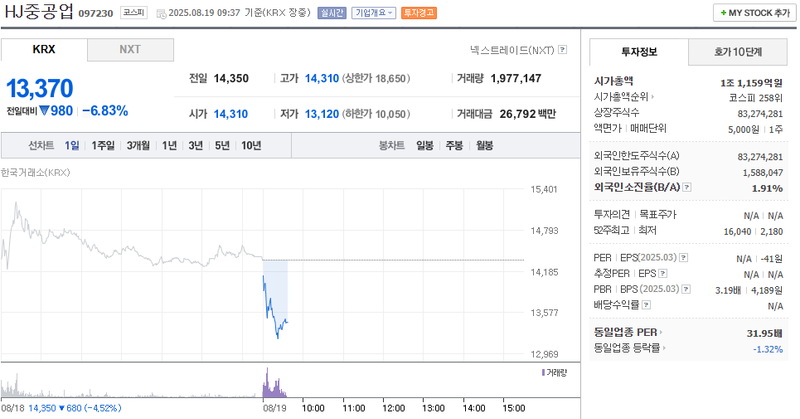
Task: Switch to the KRX tab
Action: pyautogui.click(x=44, y=50)
